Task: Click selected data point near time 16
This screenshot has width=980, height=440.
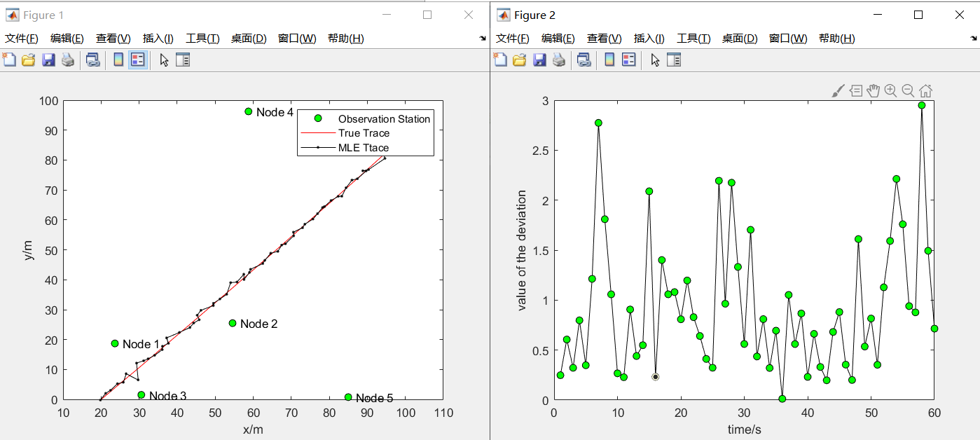Action: [655, 376]
